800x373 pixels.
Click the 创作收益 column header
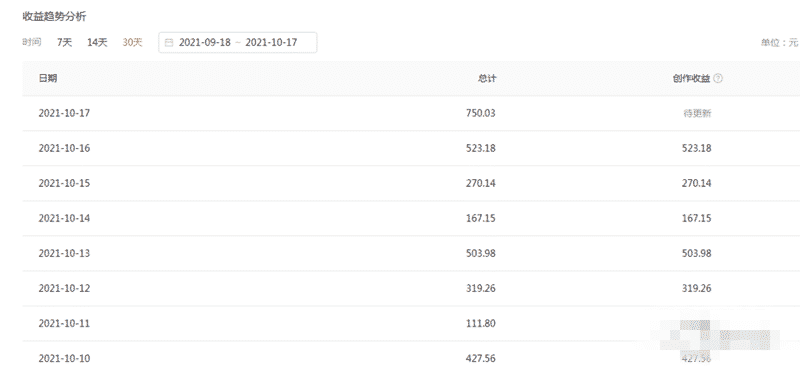click(x=691, y=79)
